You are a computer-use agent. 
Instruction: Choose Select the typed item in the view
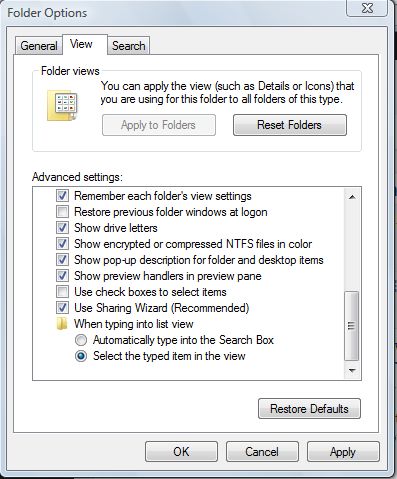pyautogui.click(x=81, y=356)
